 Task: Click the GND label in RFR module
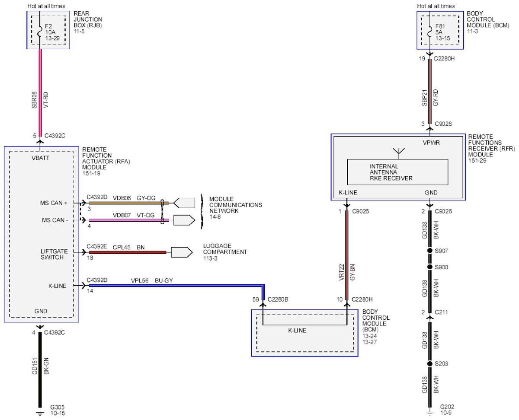pos(431,193)
